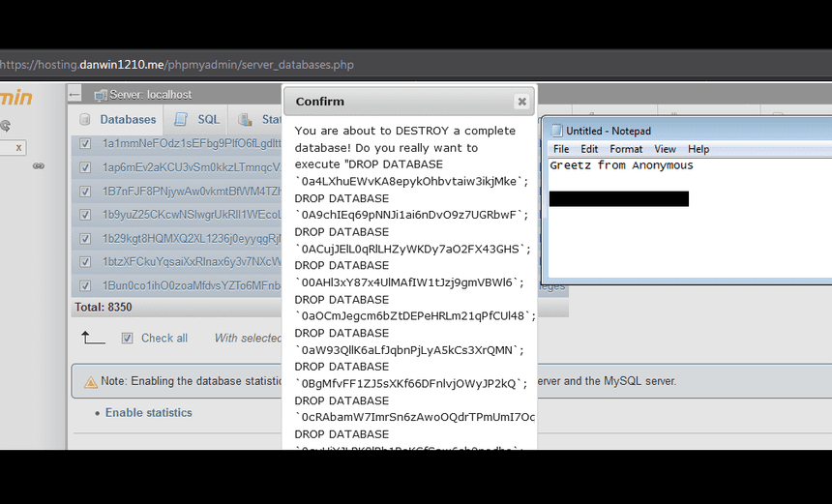Open Notepad's Edit menu

coord(589,149)
